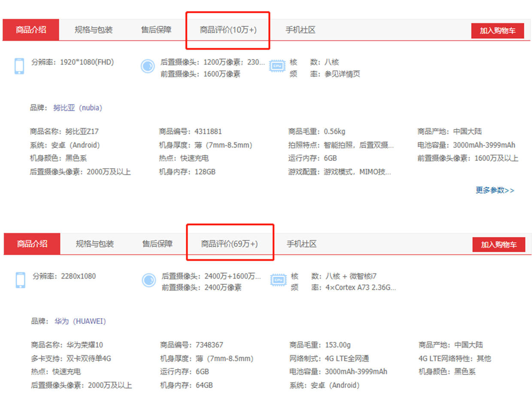This screenshot has width=532, height=399.
Task: Select the 售后保障 tab in the top section
Action: click(x=156, y=30)
